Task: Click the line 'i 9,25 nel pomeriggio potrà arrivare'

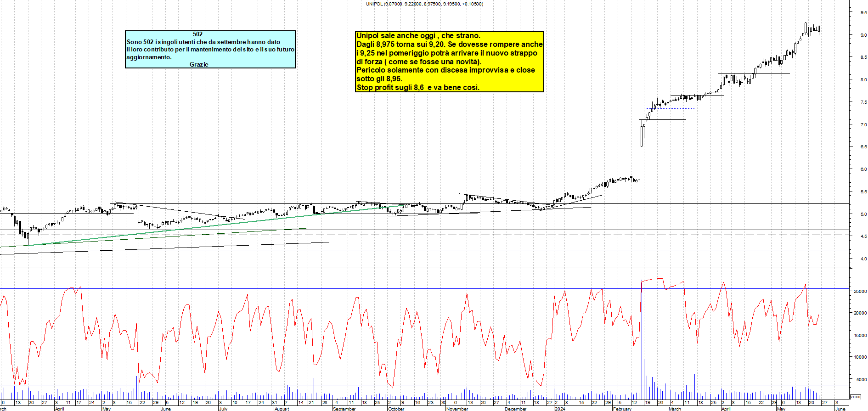Action: pos(447,53)
